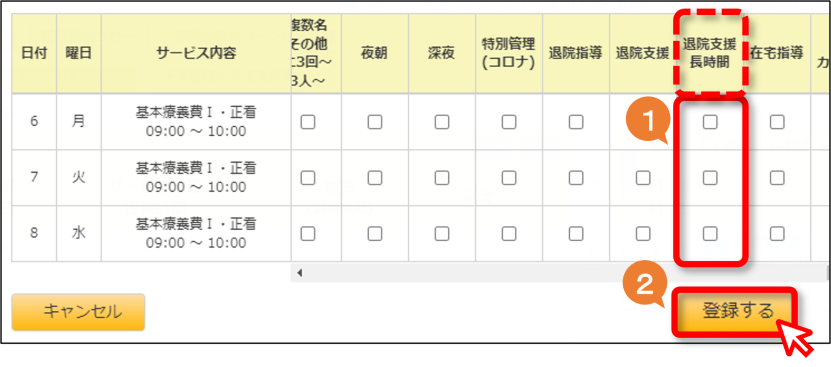Click the horizontal scrollbar track

(x=562, y=274)
